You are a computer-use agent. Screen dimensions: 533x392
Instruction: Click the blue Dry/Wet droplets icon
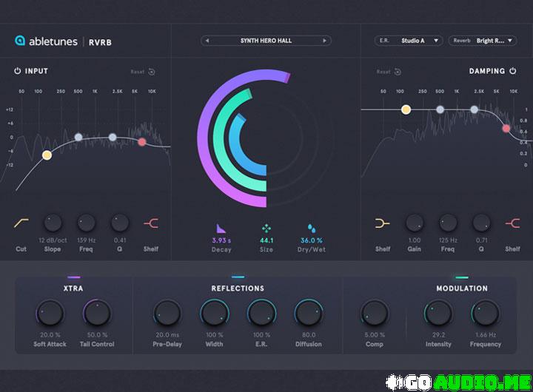pos(312,229)
